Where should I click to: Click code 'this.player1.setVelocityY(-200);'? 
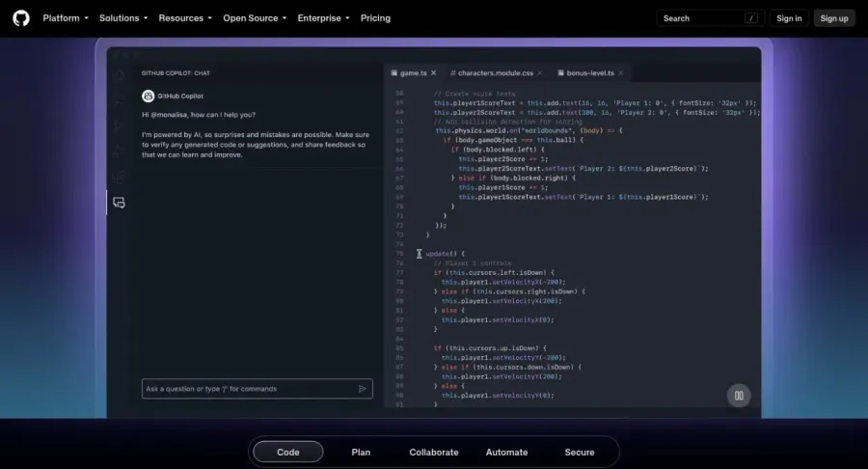point(503,358)
